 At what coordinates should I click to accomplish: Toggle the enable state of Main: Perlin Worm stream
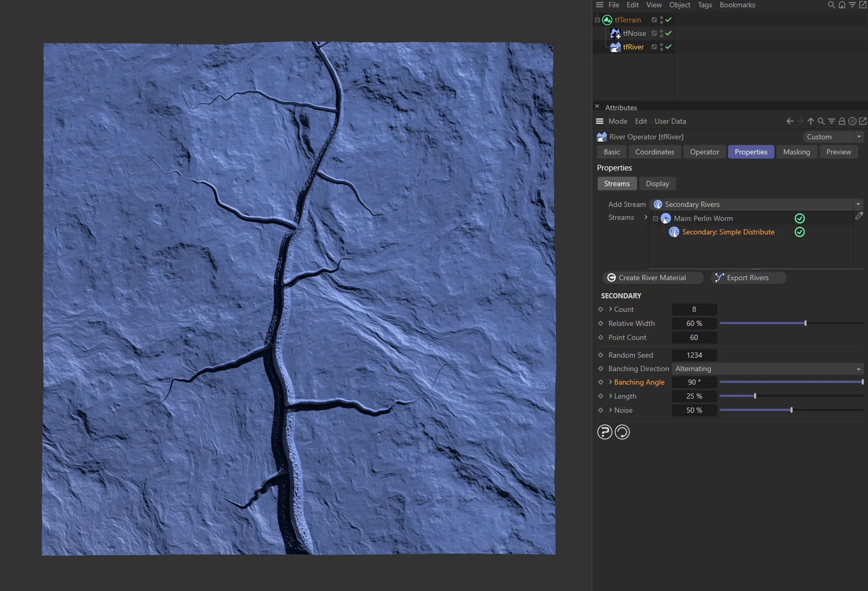coord(799,218)
